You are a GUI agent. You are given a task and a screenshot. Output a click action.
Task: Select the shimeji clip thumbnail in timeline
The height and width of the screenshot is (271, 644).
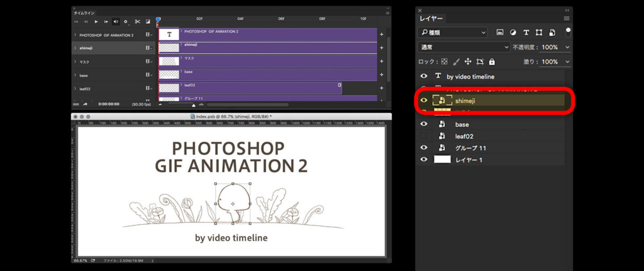[x=169, y=48]
